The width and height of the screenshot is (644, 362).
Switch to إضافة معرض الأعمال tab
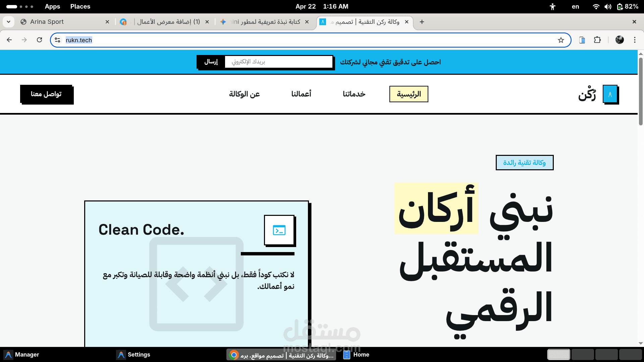pos(164,22)
